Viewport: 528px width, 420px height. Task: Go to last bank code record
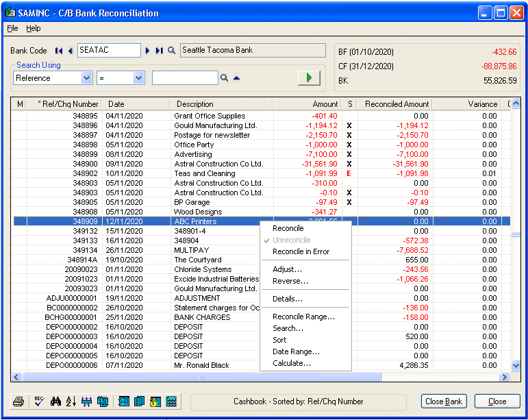tap(159, 51)
